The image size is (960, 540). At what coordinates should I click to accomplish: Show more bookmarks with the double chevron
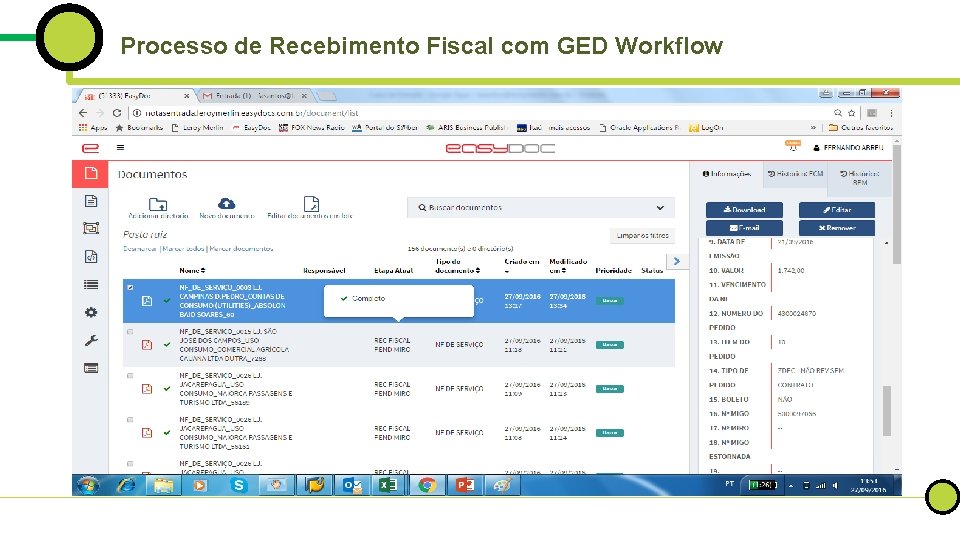[x=813, y=127]
